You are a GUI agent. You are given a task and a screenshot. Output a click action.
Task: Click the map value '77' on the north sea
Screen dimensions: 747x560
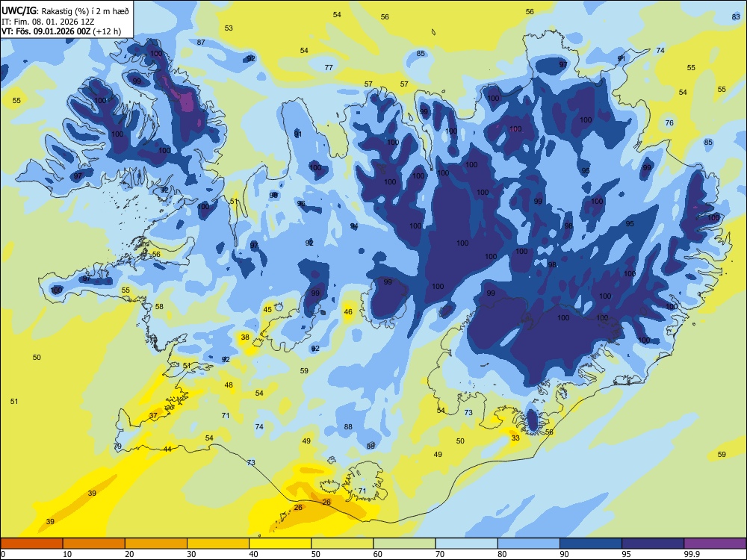point(329,68)
